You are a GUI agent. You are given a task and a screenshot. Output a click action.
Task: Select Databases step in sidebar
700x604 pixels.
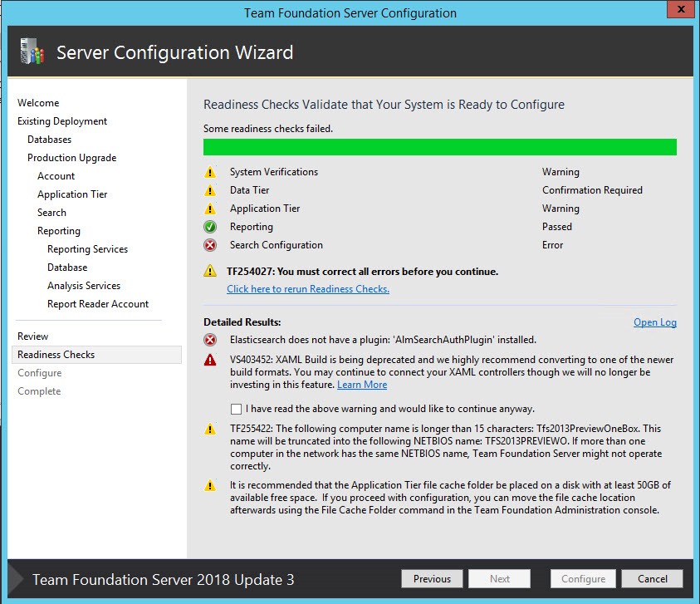click(x=49, y=140)
